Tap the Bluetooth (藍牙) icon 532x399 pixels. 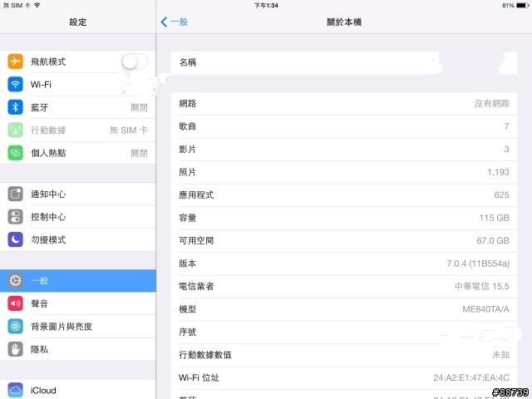[15, 107]
